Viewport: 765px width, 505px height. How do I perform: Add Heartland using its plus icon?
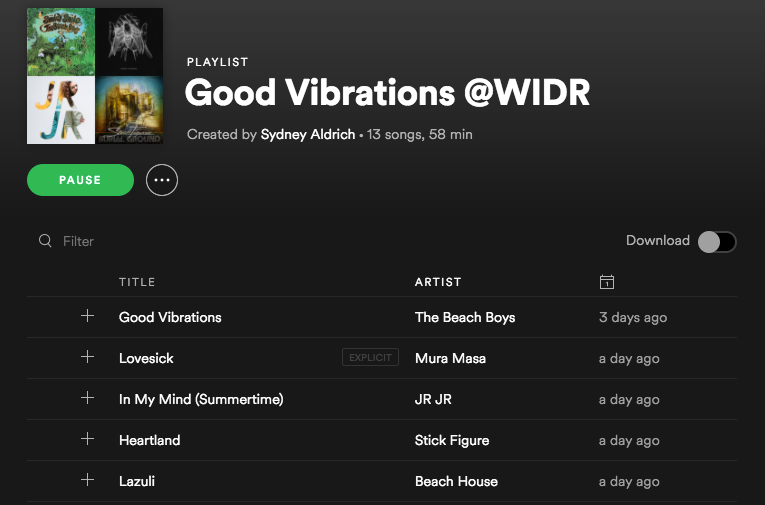tap(87, 439)
